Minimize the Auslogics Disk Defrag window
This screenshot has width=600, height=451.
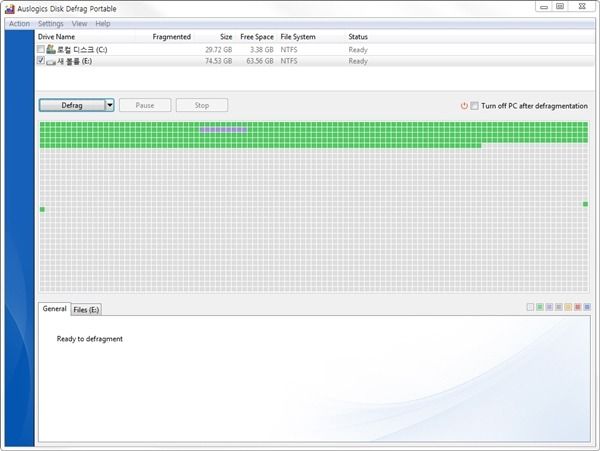(544, 7)
